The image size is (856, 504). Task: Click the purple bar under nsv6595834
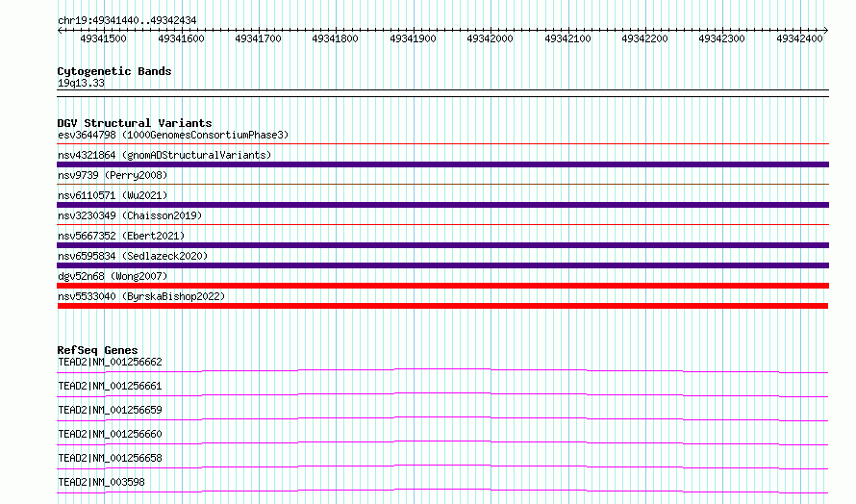pos(442,265)
